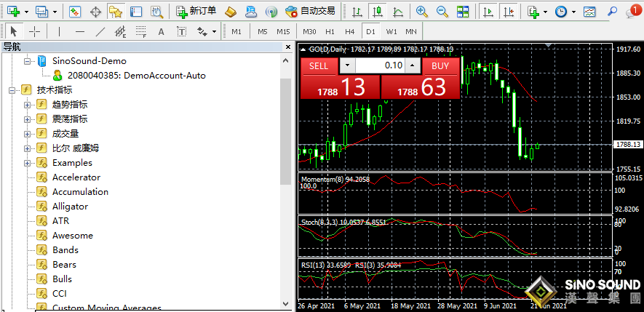Expand the 震荡指标 folder
This screenshot has width=644, height=312.
[28, 119]
